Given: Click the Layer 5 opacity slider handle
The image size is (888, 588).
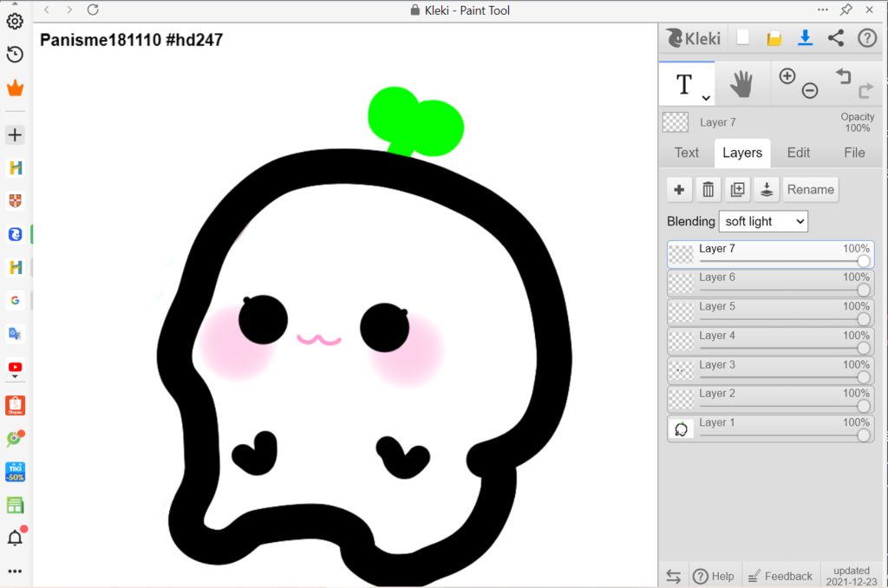Looking at the screenshot, I should 864,319.
